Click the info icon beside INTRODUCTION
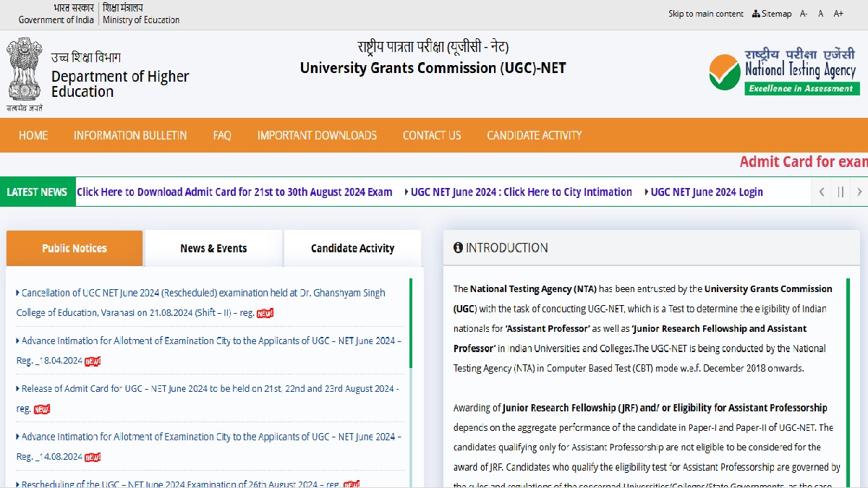The width and height of the screenshot is (868, 488). click(x=457, y=247)
